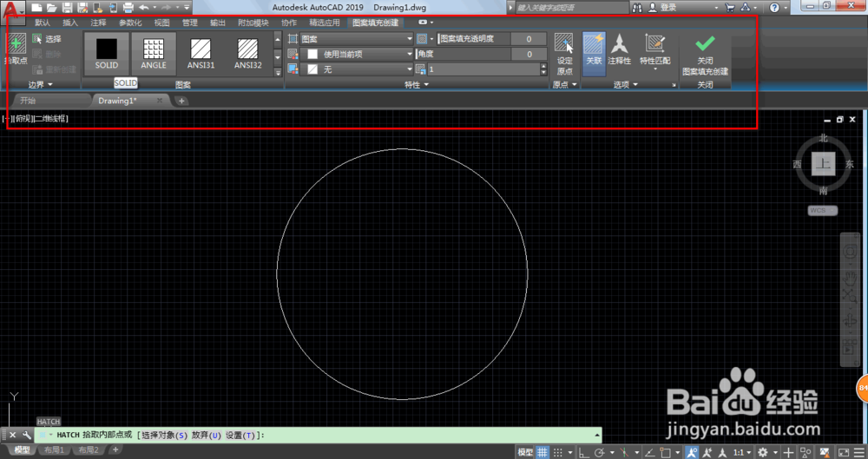Expand the 特性 panel dropdown
Image resolution: width=868 pixels, height=459 pixels.
pos(417,85)
